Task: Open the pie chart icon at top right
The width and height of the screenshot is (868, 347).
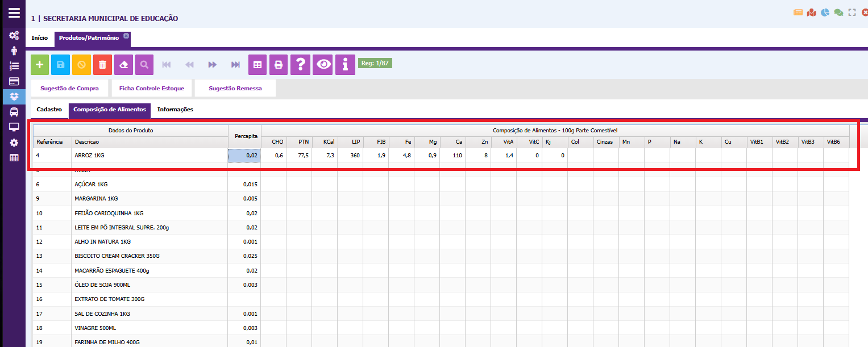Action: pos(825,12)
